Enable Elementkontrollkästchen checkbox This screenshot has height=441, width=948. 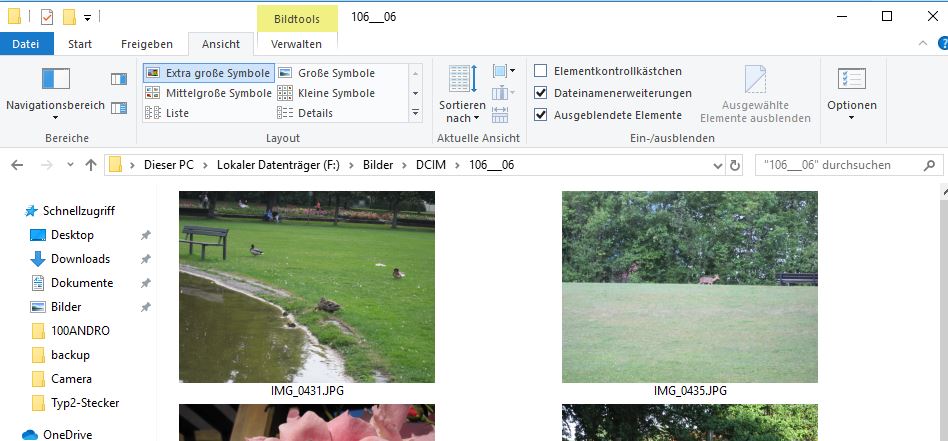coord(541,71)
